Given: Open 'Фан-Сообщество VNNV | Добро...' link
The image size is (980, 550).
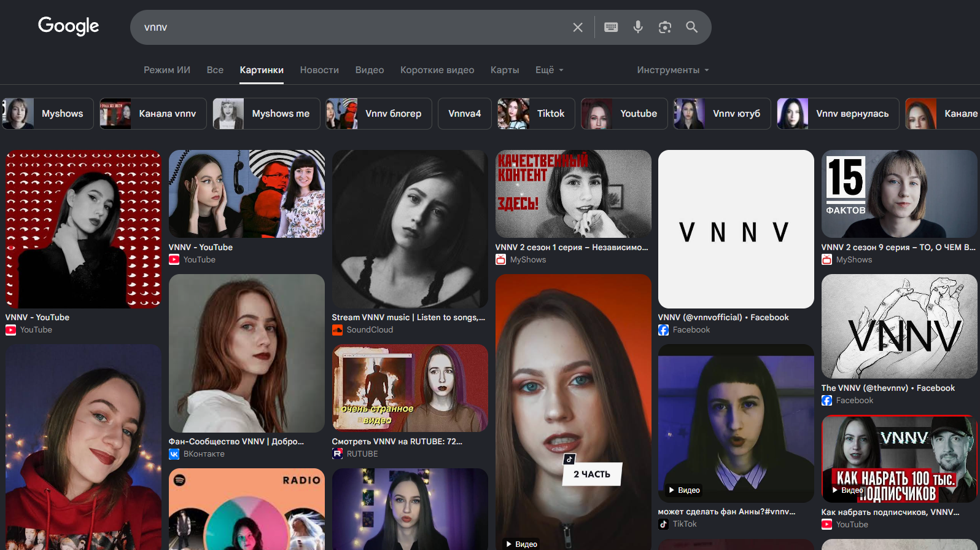Looking at the screenshot, I should [236, 442].
